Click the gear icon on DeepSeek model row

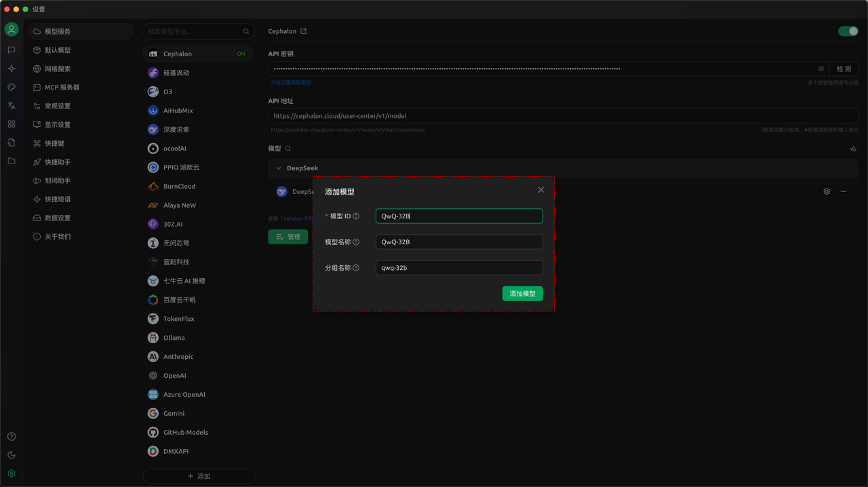pos(827,192)
